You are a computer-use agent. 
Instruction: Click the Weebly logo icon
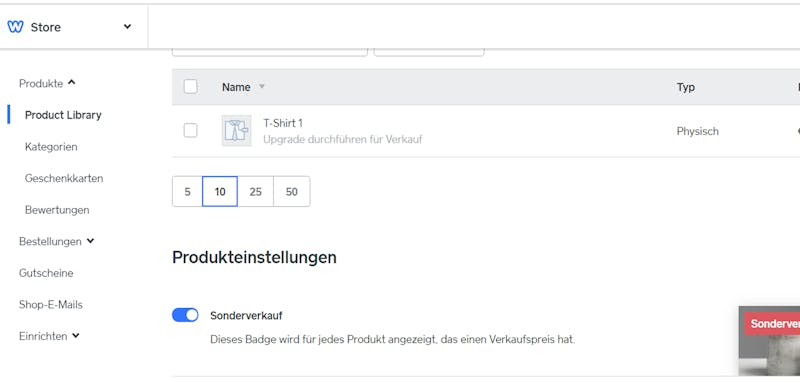(x=15, y=27)
